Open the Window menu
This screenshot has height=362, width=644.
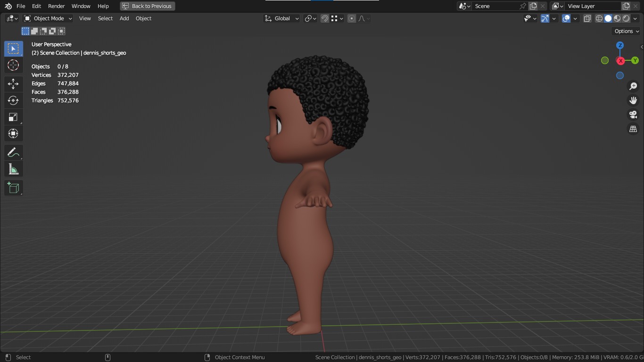[81, 6]
